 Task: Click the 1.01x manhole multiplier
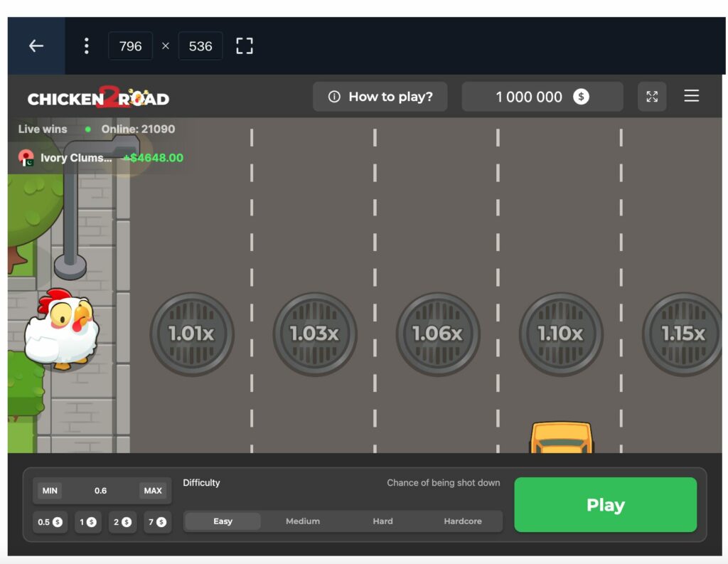click(x=192, y=334)
